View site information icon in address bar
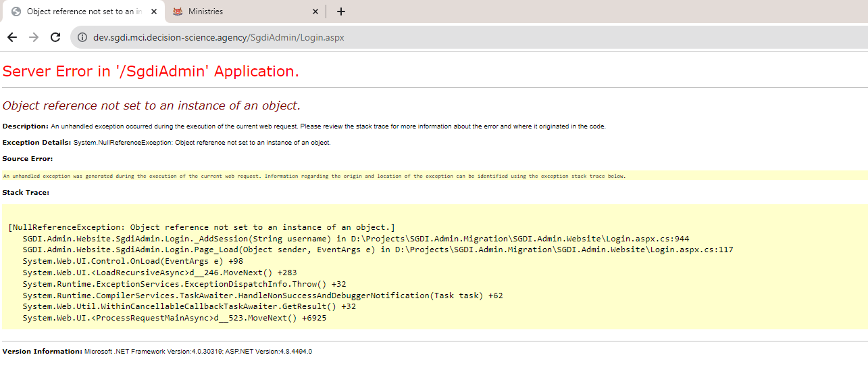This screenshot has width=868, height=378. tap(82, 37)
